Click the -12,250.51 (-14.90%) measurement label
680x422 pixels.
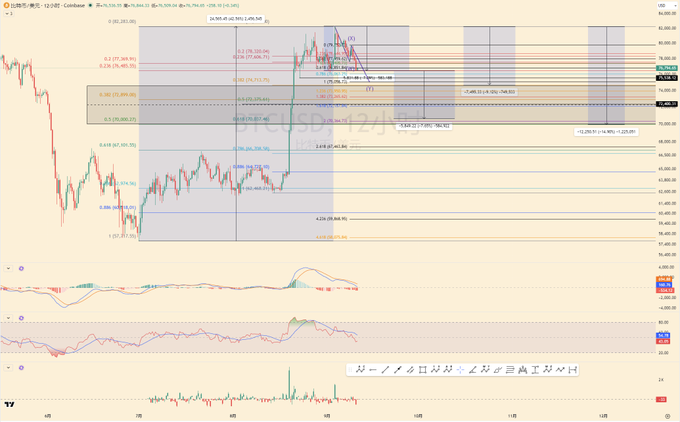[x=606, y=131]
